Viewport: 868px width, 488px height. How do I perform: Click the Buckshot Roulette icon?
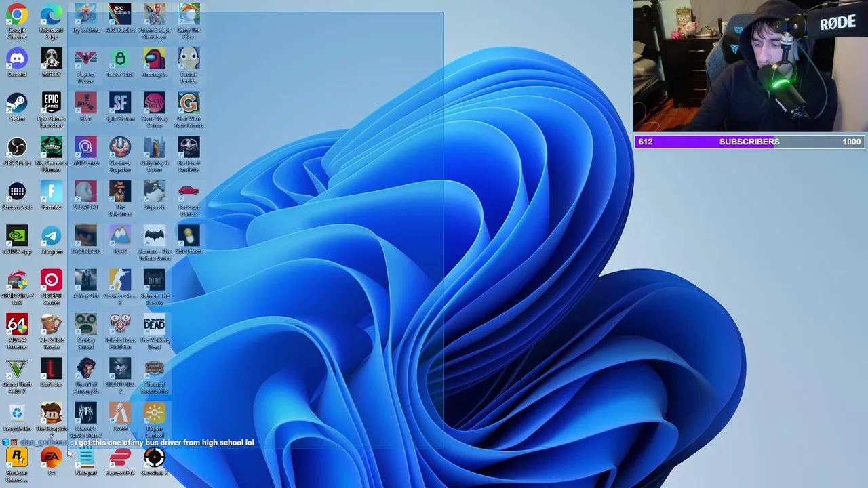point(189,154)
